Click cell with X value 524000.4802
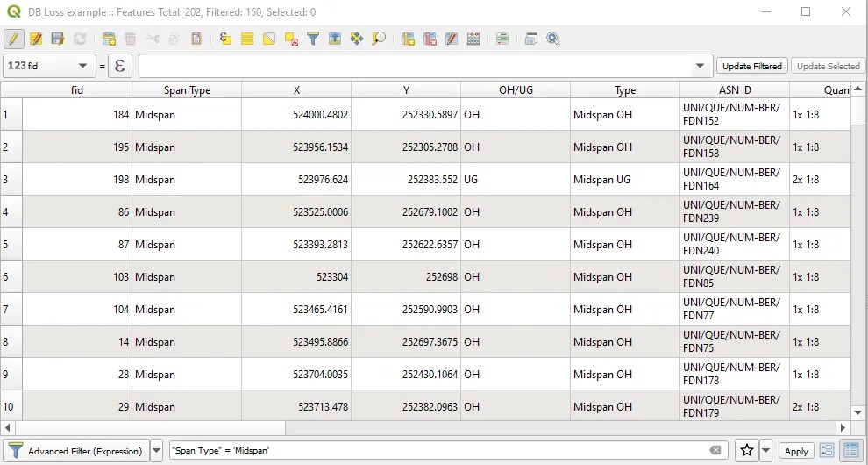The image size is (868, 465). pyautogui.click(x=296, y=115)
